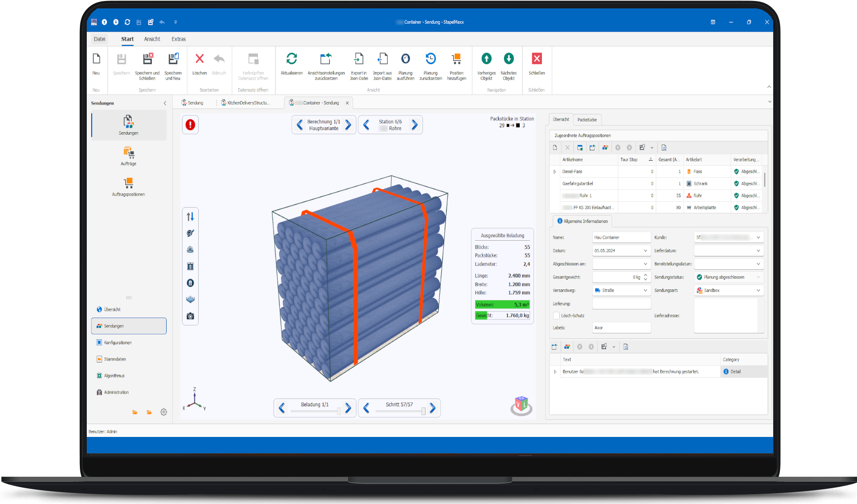Go to next Station with right arrow
This screenshot has height=504, width=857.
coord(415,125)
